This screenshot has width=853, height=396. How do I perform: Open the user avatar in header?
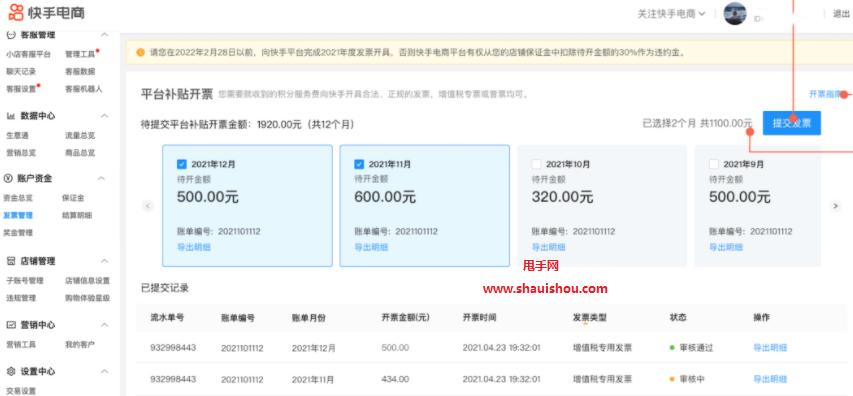(x=734, y=14)
